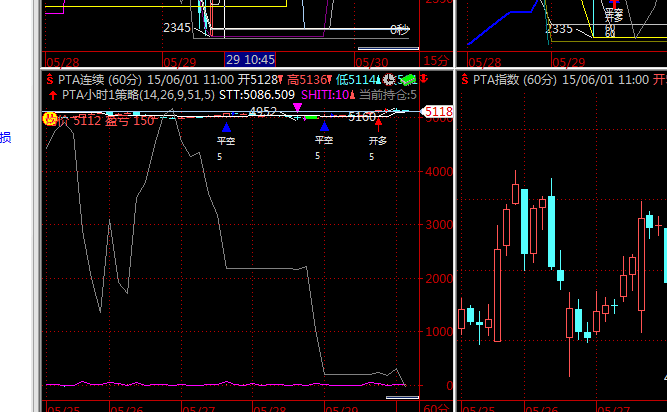Click the red up-arrow before PTA小时1策略
667x412 pixels.
pyautogui.click(x=51, y=95)
